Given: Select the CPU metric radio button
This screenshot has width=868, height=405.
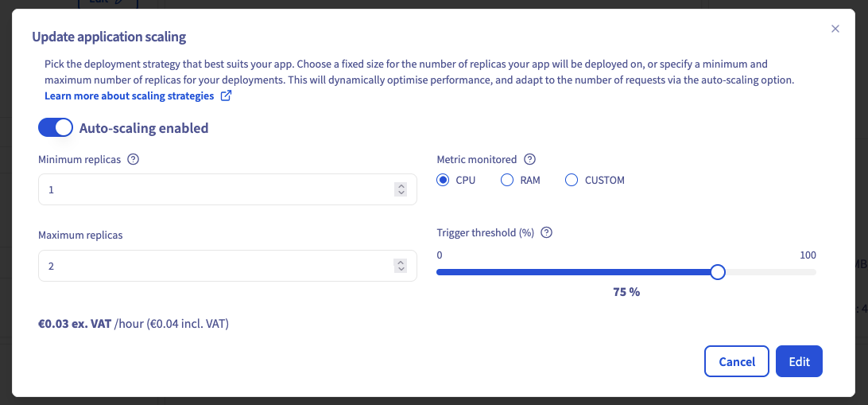Looking at the screenshot, I should point(444,181).
